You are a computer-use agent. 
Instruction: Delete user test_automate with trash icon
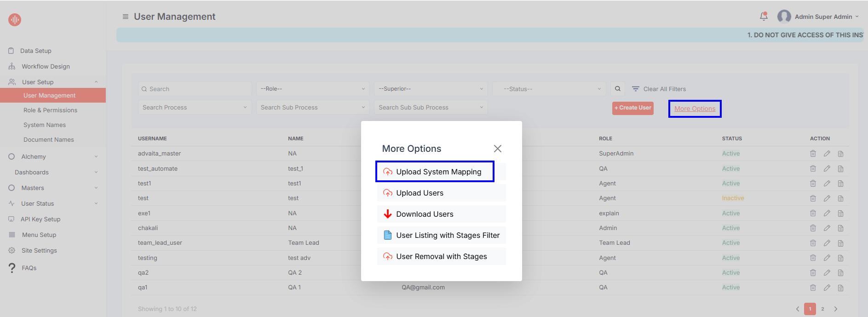[813, 168]
